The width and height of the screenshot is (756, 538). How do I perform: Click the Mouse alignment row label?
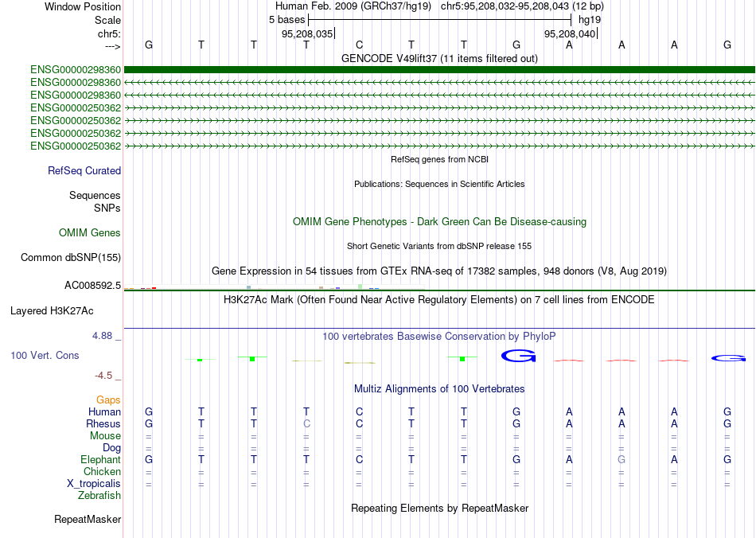[105, 436]
